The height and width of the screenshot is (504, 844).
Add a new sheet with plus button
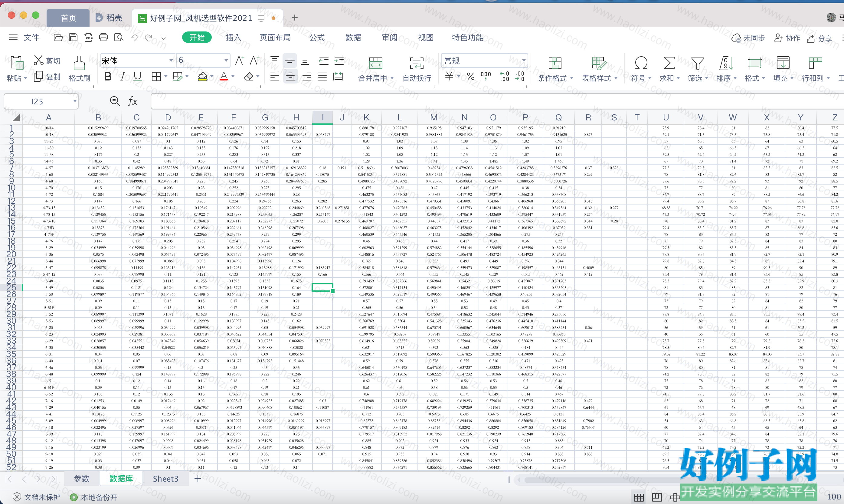click(x=198, y=479)
